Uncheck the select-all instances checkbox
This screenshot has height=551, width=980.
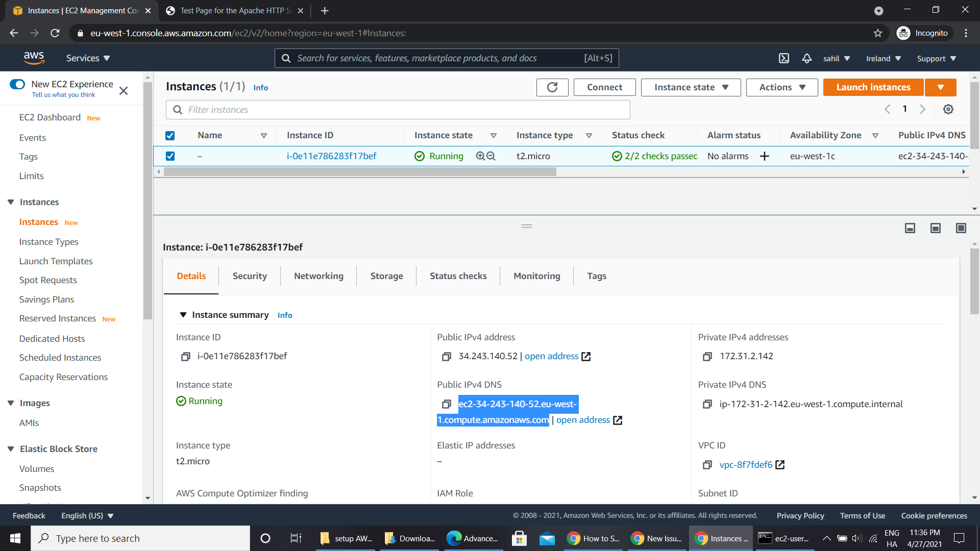pos(170,136)
